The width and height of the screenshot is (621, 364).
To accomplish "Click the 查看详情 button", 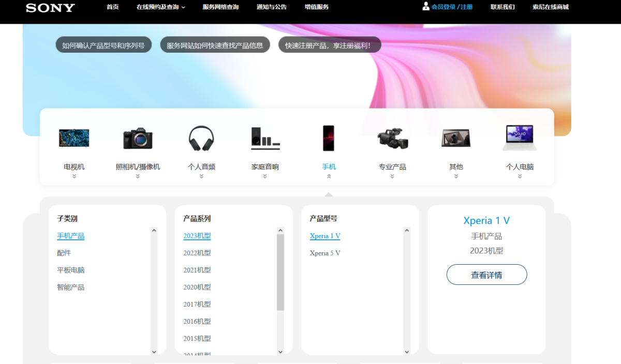I will [x=486, y=275].
